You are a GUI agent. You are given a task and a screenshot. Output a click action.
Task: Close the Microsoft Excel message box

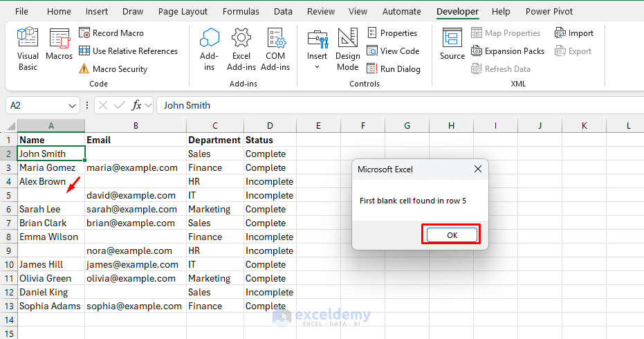[x=478, y=169]
